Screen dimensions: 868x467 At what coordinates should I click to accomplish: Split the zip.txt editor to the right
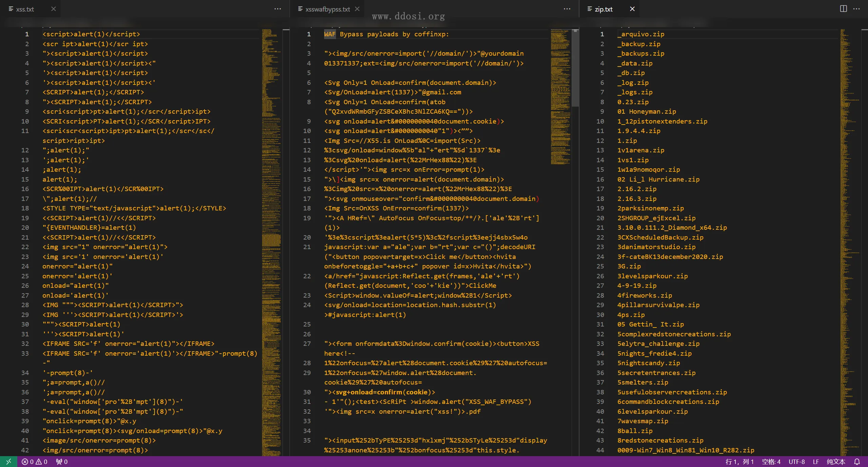843,9
